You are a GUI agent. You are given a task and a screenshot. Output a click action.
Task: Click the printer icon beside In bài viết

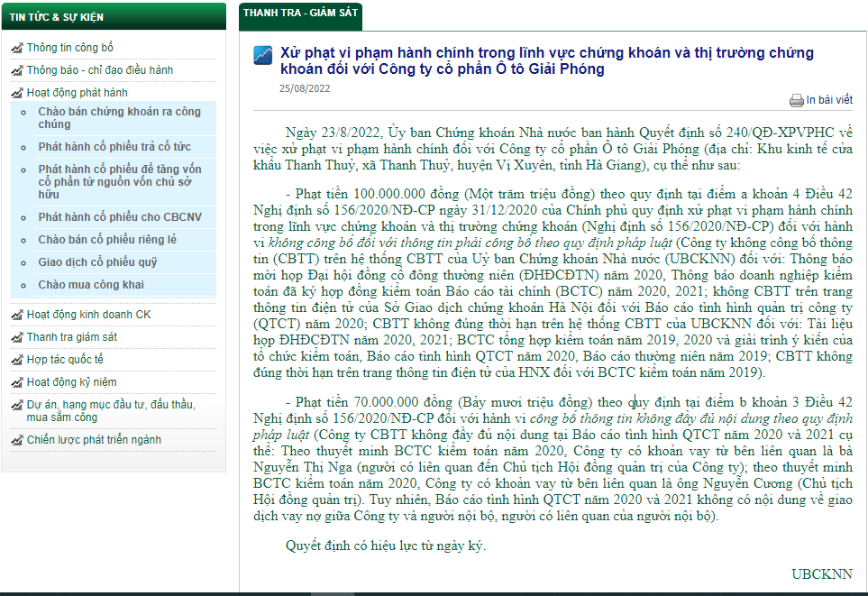pos(796,100)
